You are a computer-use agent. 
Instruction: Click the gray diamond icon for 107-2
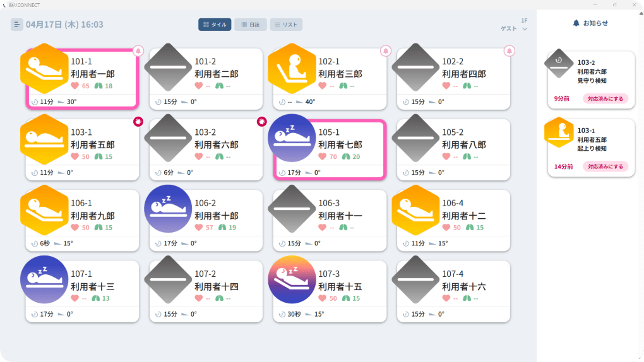[x=168, y=279]
